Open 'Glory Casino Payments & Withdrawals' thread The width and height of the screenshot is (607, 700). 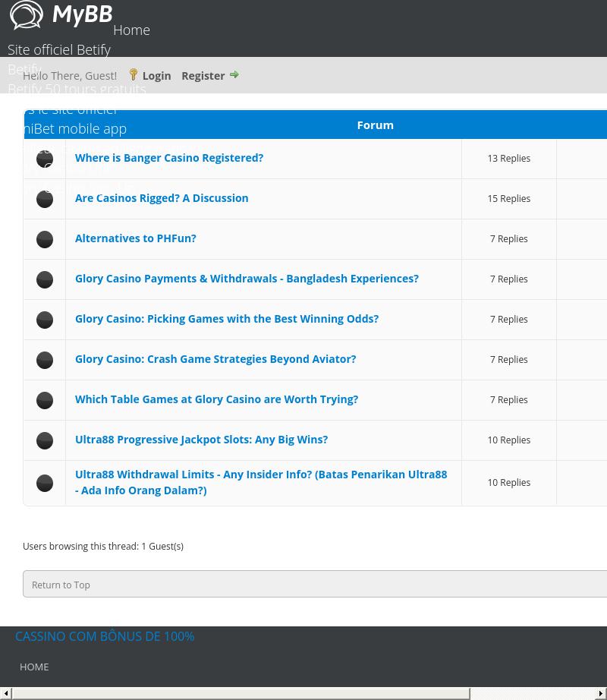click(x=247, y=279)
